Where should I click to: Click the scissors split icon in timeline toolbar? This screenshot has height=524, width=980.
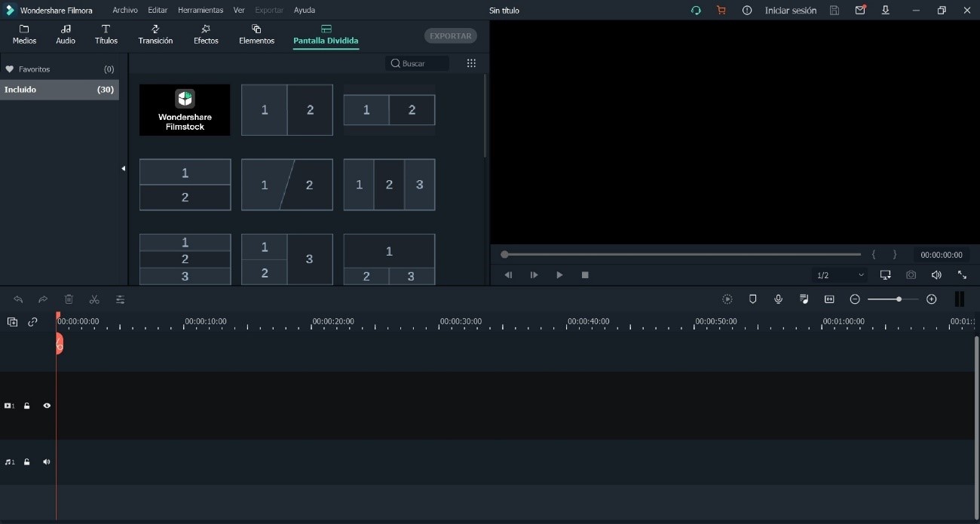(94, 299)
